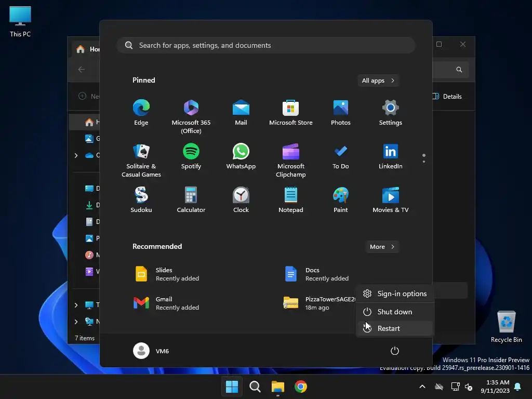Select Home in File Explorer sidebar
Image resolution: width=532 pixels, height=399 pixels.
[85, 122]
